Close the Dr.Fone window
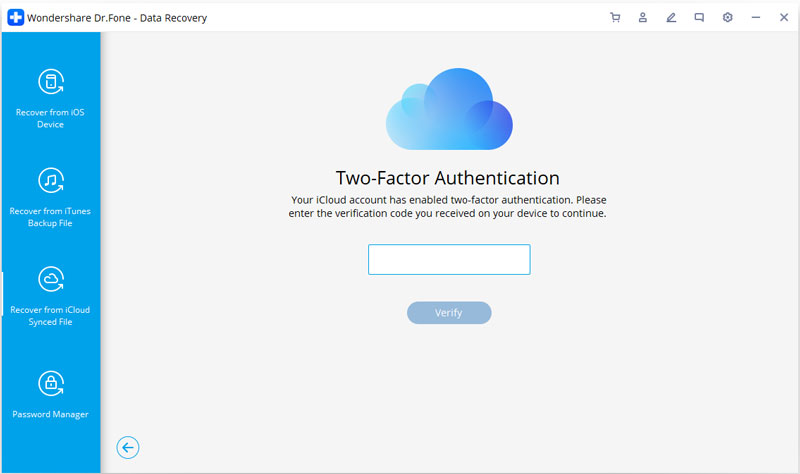The image size is (800, 474). [x=784, y=17]
